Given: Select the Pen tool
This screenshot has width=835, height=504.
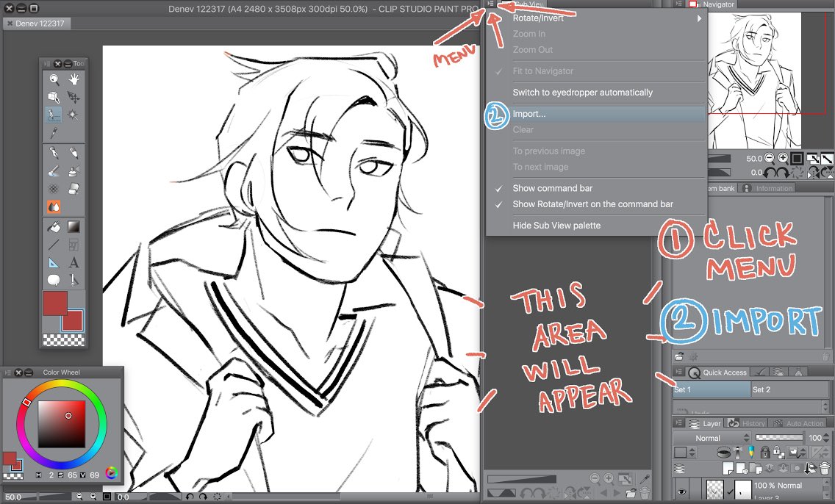Looking at the screenshot, I should [x=54, y=154].
